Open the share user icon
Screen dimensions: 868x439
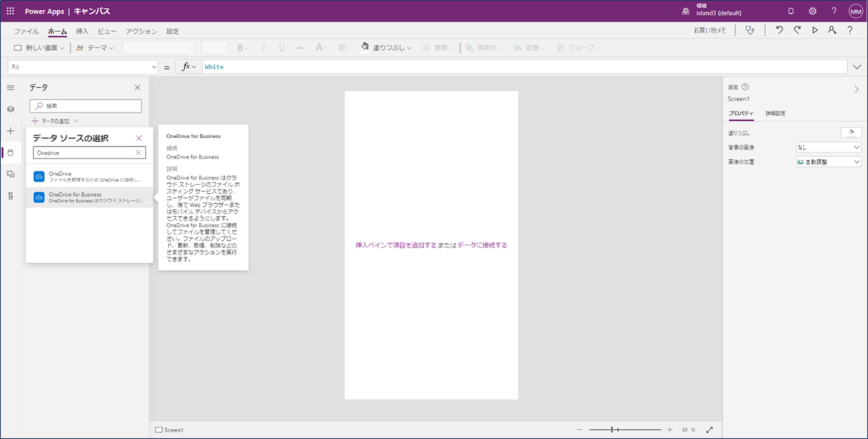pos(833,30)
